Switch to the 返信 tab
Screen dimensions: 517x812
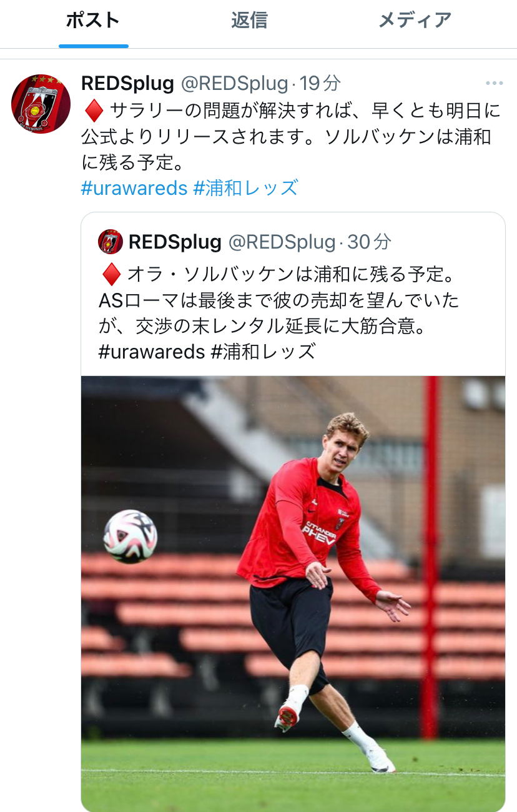pyautogui.click(x=249, y=21)
